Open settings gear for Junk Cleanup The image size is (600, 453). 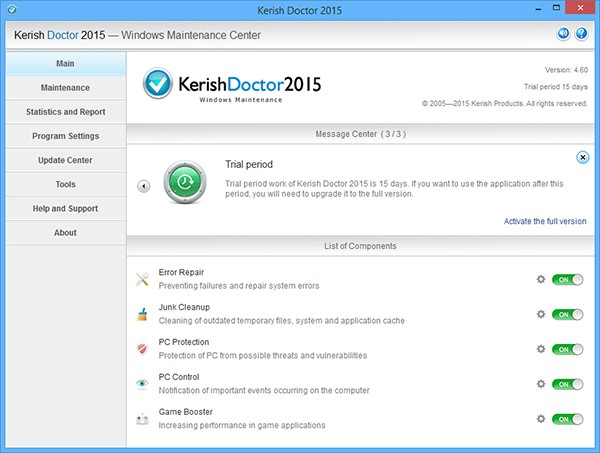[x=541, y=314]
